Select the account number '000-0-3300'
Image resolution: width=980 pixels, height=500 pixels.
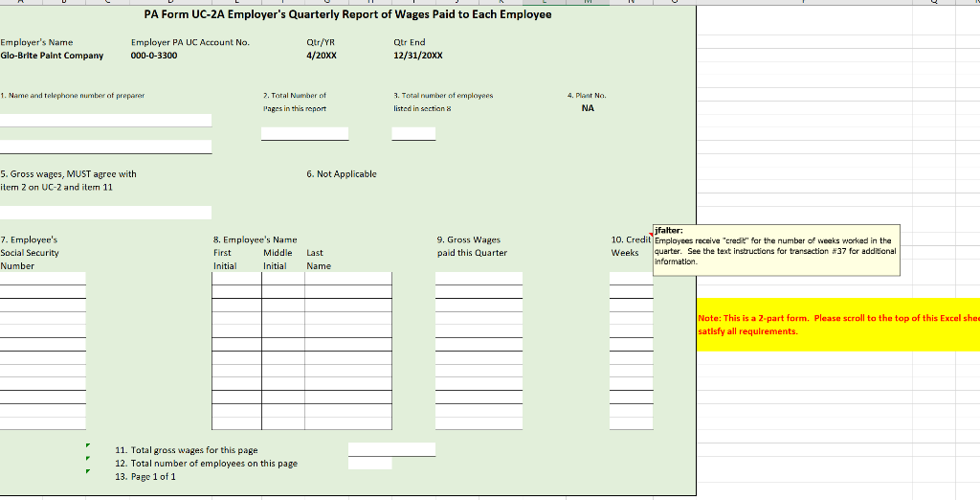(154, 56)
